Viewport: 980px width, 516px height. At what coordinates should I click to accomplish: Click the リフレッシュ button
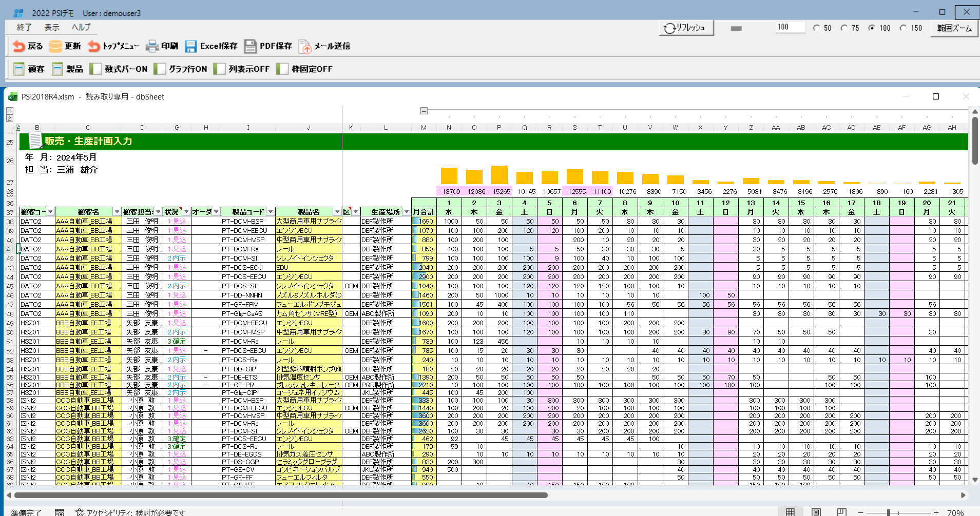pos(686,28)
